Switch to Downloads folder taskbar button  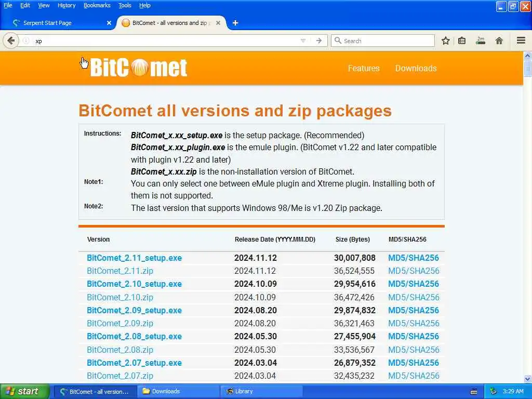179,392
